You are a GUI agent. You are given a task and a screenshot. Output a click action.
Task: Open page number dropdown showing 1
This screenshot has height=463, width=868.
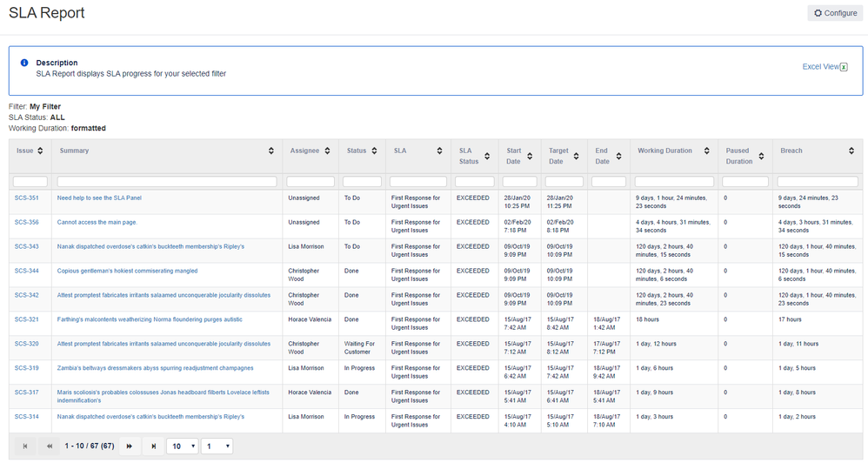point(217,446)
